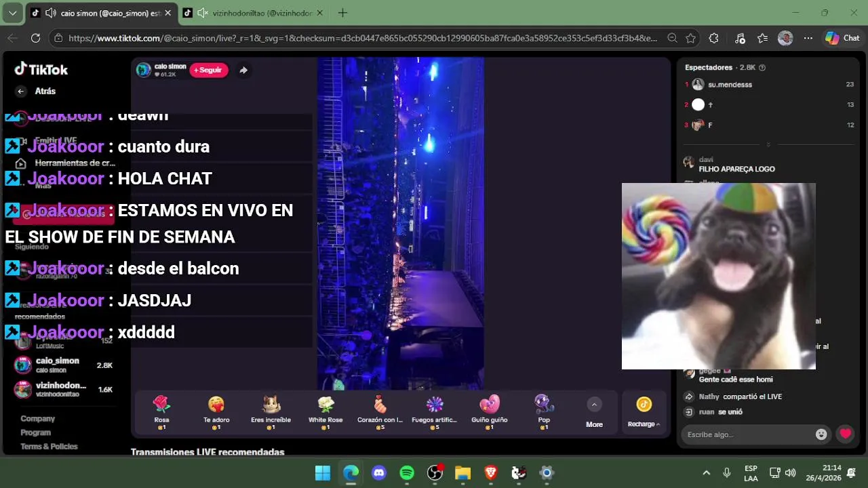Open the Company footer link
The height and width of the screenshot is (488, 868).
tap(38, 419)
